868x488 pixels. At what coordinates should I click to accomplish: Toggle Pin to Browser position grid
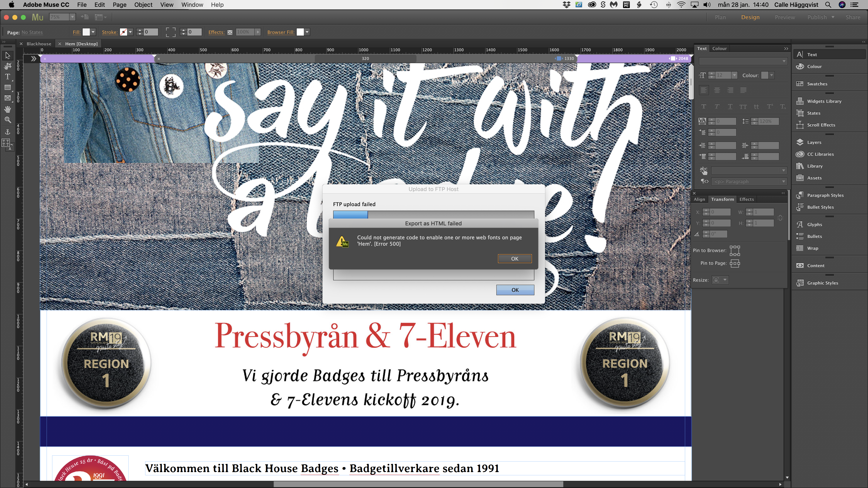735,251
